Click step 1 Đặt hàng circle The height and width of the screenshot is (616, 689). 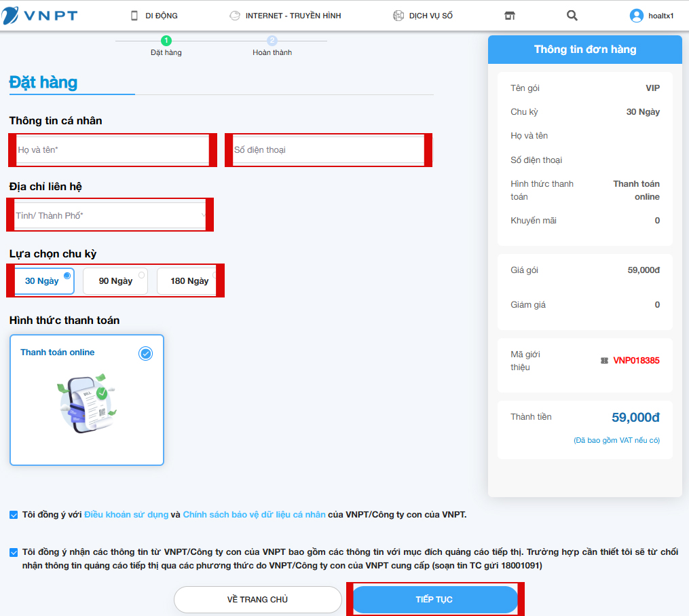click(x=166, y=41)
